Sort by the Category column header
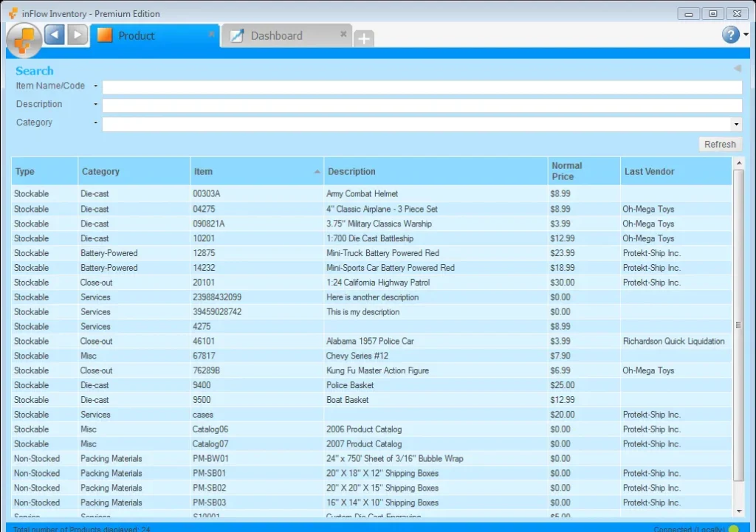Screen dimensions: 756x532 click(x=134, y=171)
